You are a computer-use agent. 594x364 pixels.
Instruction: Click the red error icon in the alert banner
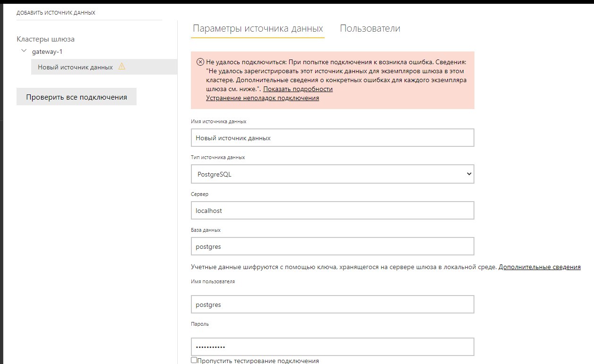200,62
